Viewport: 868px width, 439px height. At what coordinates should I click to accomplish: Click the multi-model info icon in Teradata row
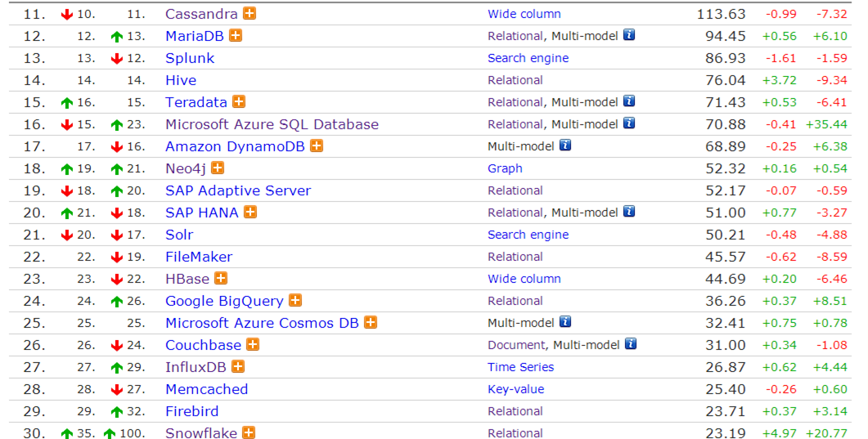click(x=629, y=101)
